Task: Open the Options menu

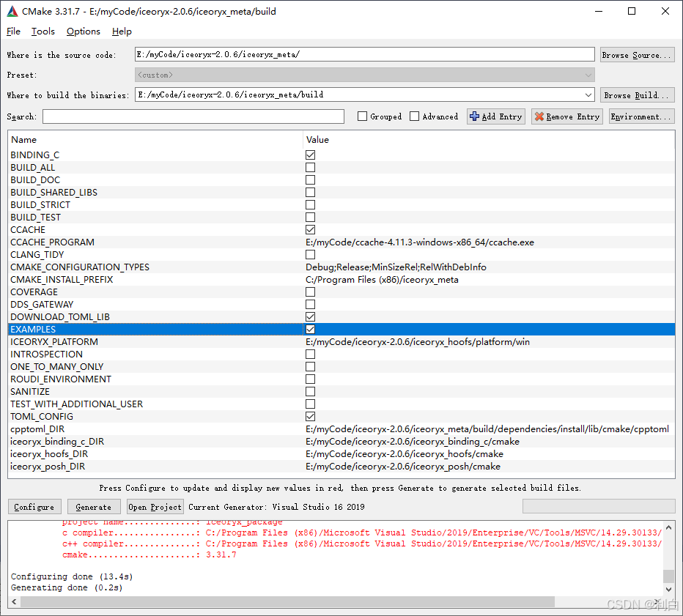Action: (x=84, y=31)
